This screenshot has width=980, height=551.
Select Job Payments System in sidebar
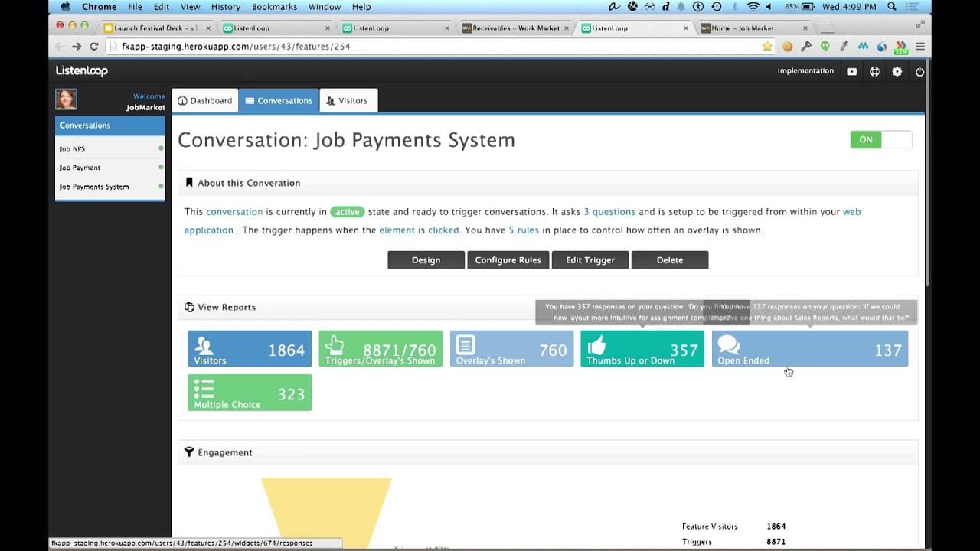(110, 187)
